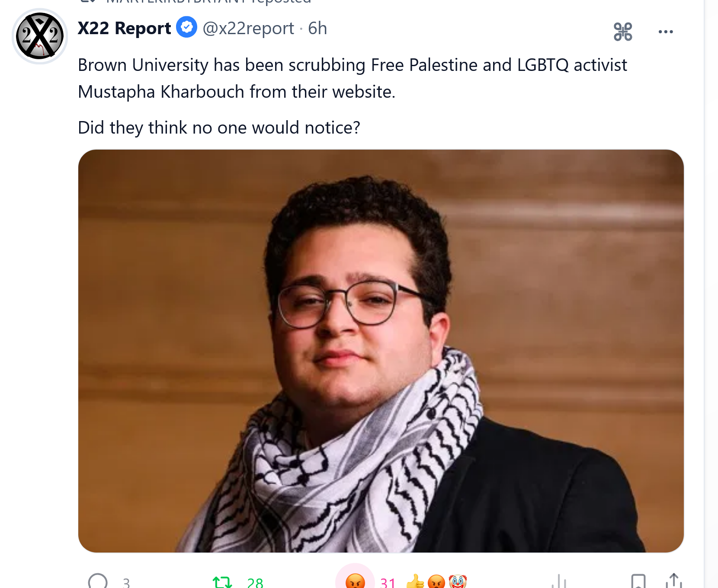Open the @x22report handle link
The height and width of the screenshot is (588, 718).
tap(248, 29)
